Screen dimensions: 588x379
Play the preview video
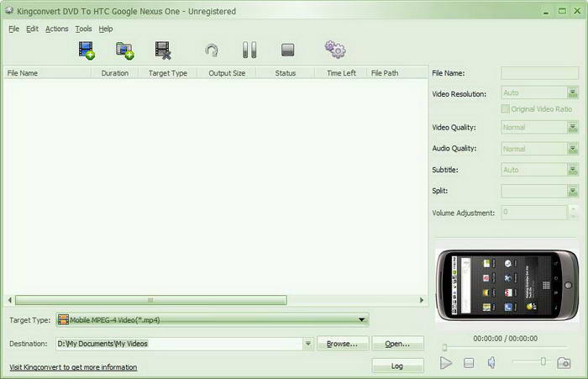coord(445,363)
